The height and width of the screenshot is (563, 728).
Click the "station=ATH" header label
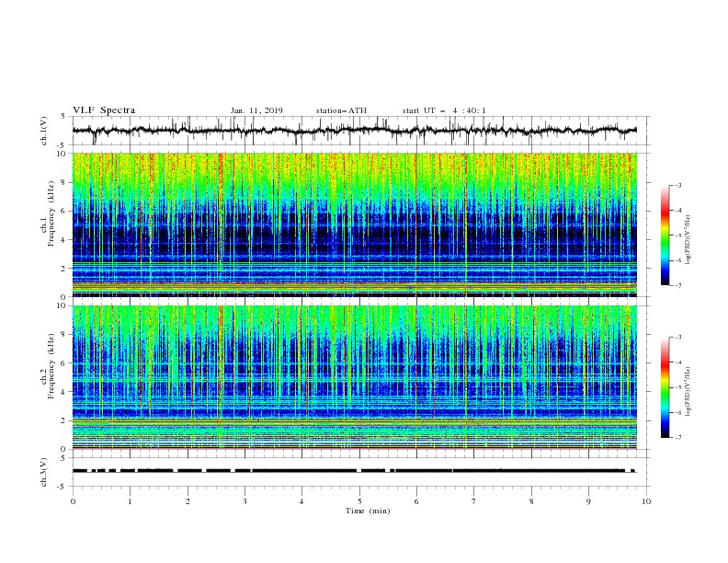click(x=341, y=110)
